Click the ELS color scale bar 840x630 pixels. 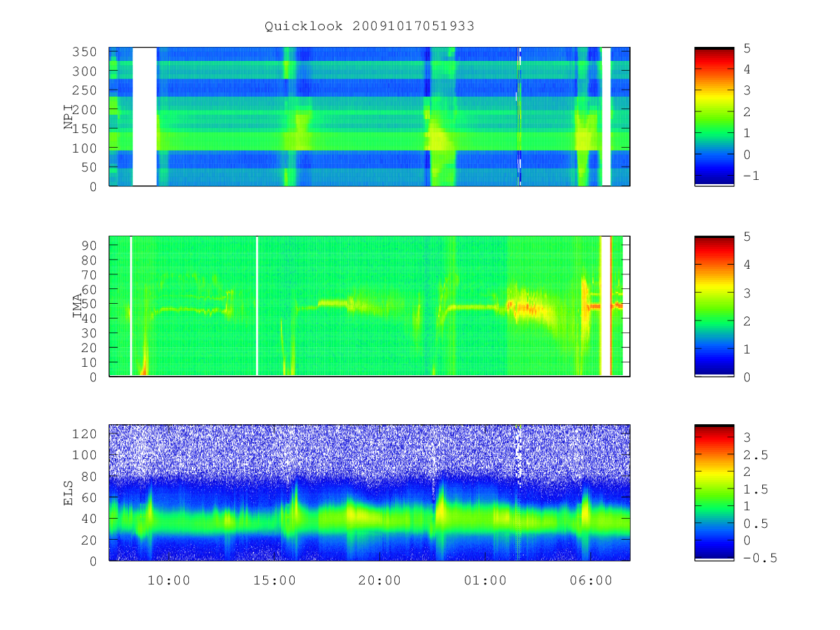click(714, 492)
